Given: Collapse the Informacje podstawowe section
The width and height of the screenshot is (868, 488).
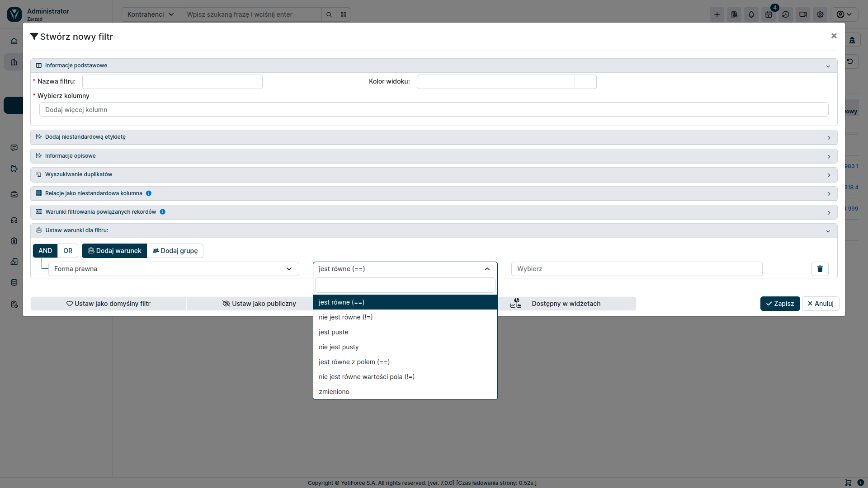Looking at the screenshot, I should pos(434,66).
